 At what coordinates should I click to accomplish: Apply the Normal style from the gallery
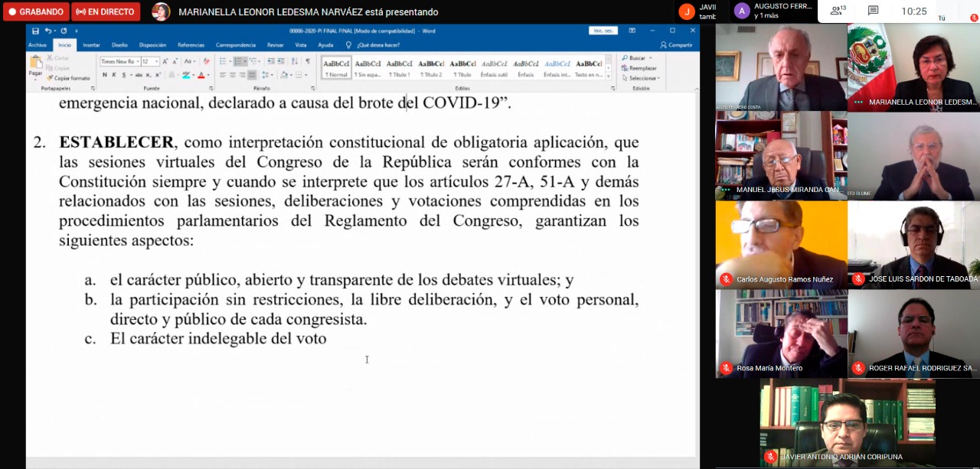336,67
